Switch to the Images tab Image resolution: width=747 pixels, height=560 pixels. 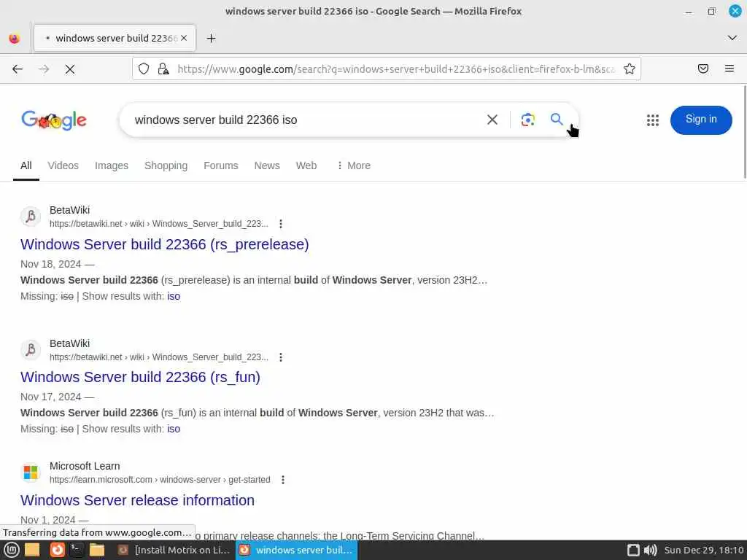pos(112,166)
